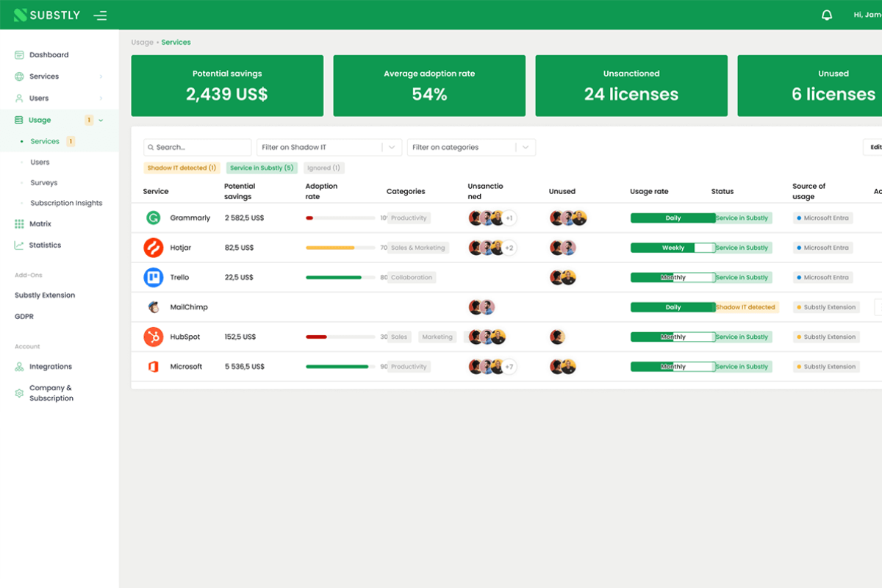Expand the Services sidebar submenu chevron
This screenshot has width=882, height=588.
[101, 76]
